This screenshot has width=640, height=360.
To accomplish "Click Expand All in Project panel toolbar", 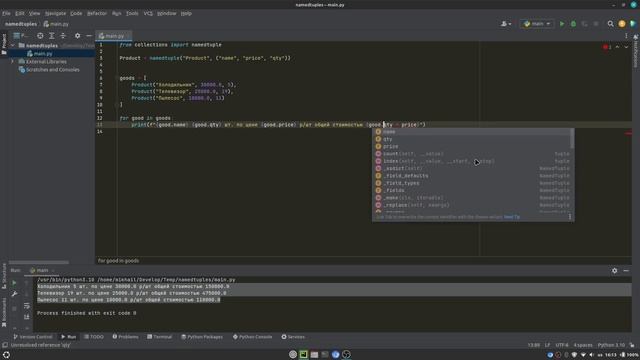I will tap(51, 36).
